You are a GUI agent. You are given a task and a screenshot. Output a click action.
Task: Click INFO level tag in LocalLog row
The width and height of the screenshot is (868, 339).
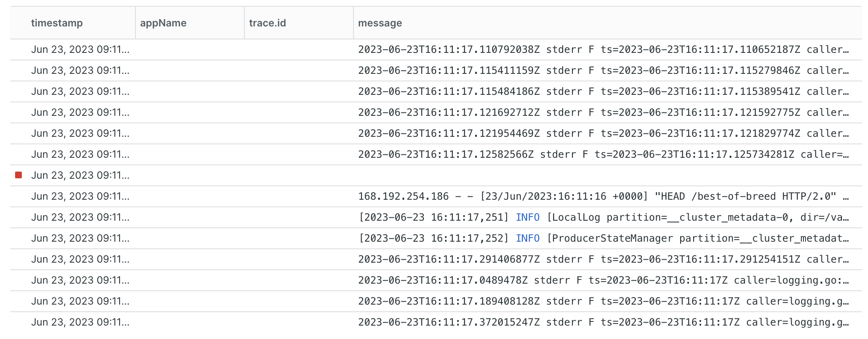click(x=528, y=217)
